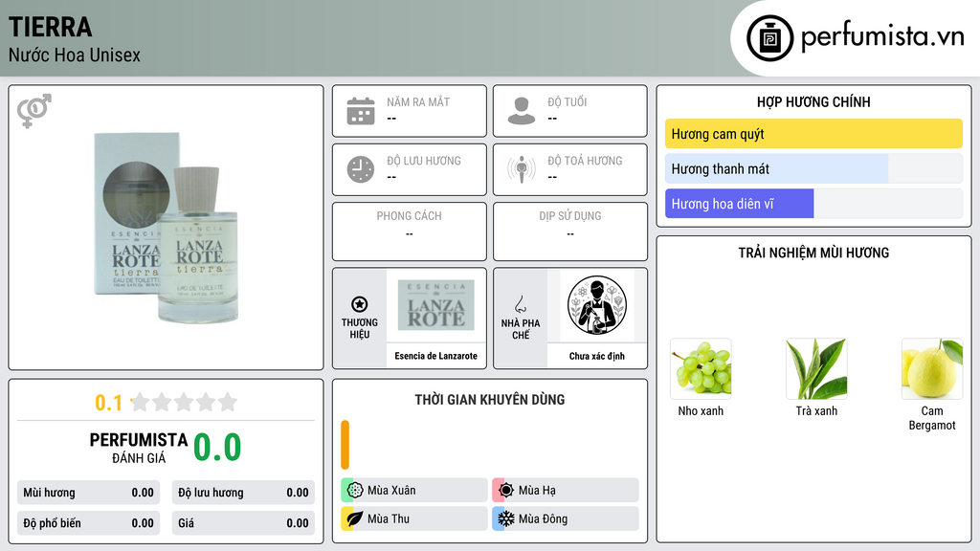Image resolution: width=980 pixels, height=551 pixels.
Task: Open the Lanzarote tierra perfume bottle image
Action: 167,227
